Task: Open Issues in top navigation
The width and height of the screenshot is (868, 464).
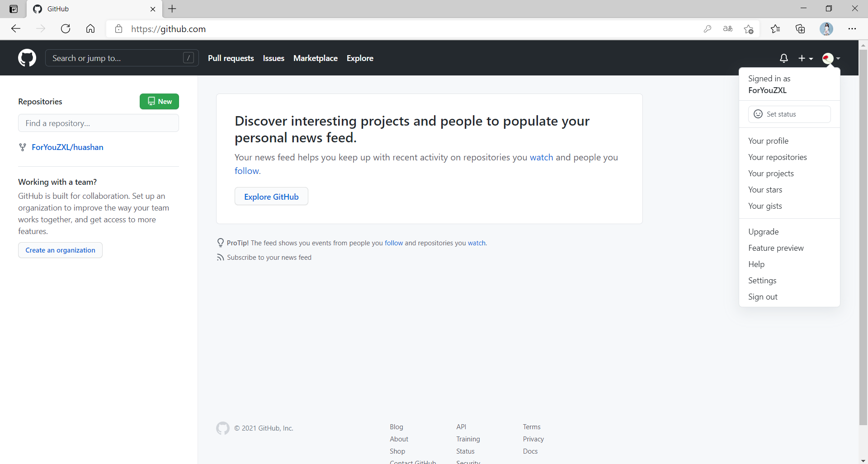Action: point(274,58)
